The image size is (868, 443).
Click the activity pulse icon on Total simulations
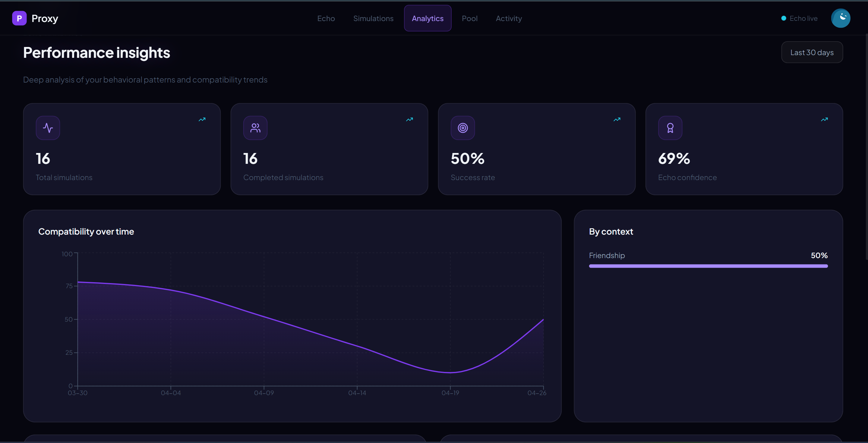point(48,128)
